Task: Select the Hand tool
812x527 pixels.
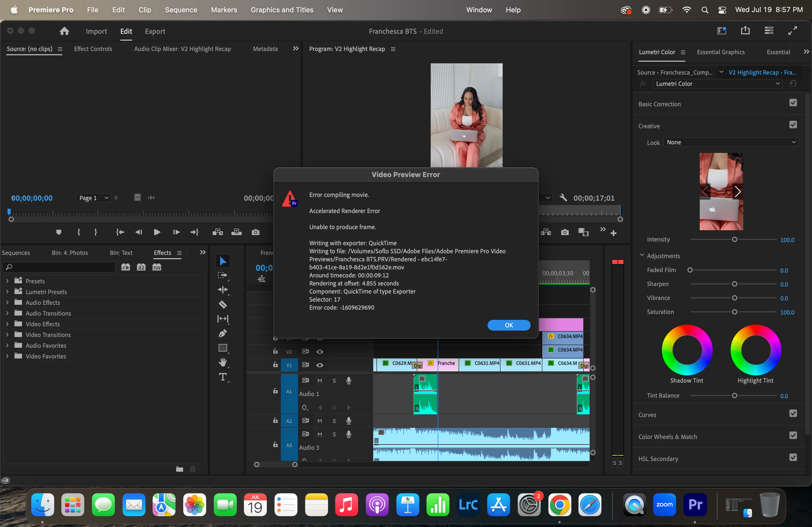Action: point(223,362)
